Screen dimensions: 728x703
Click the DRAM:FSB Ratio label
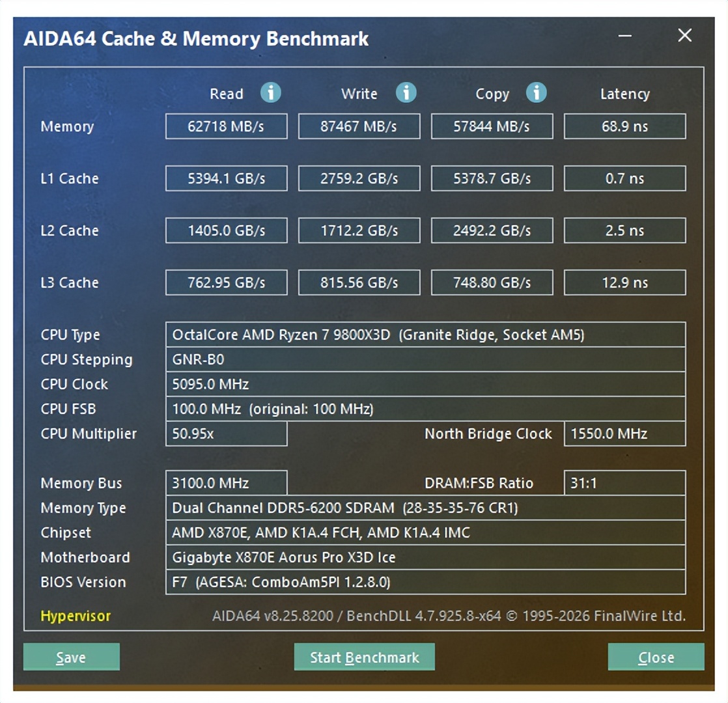(479, 483)
